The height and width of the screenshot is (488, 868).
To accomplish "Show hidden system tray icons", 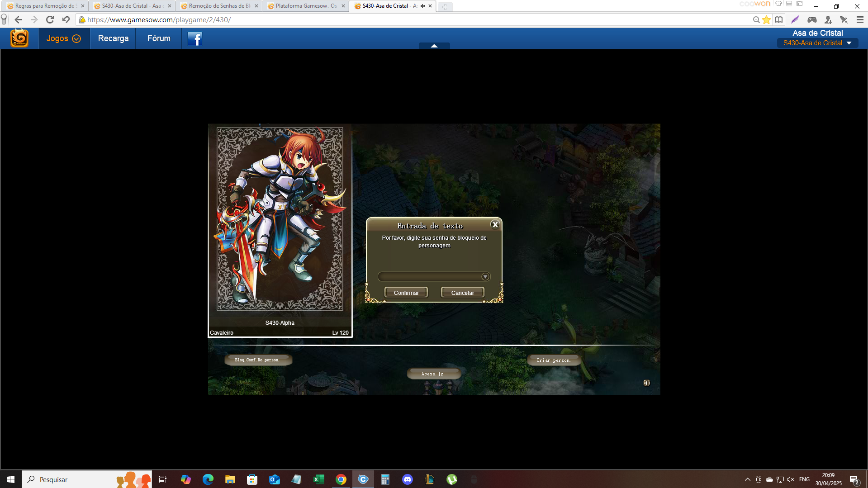I will [x=748, y=479].
